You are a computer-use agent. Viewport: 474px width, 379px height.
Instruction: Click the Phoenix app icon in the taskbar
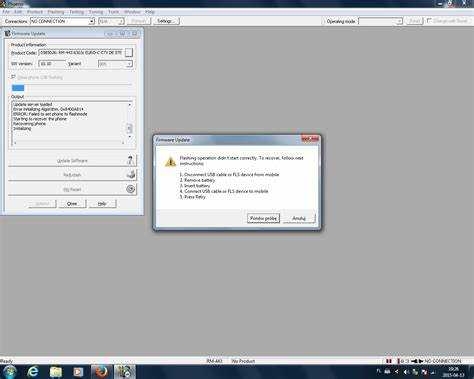pyautogui.click(x=124, y=372)
